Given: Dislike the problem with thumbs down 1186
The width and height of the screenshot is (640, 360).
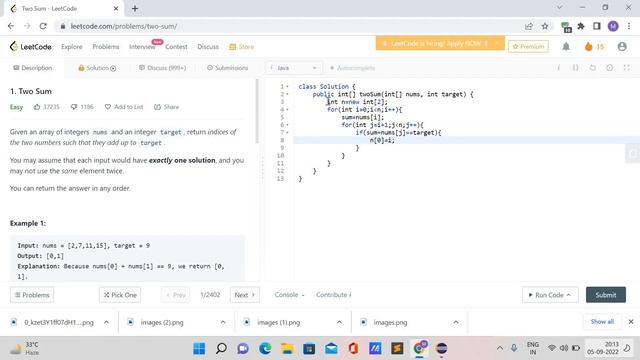Looking at the screenshot, I should click(x=82, y=107).
